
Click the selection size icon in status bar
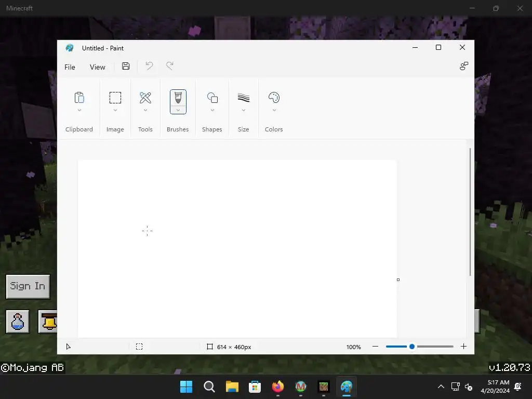coord(139,347)
